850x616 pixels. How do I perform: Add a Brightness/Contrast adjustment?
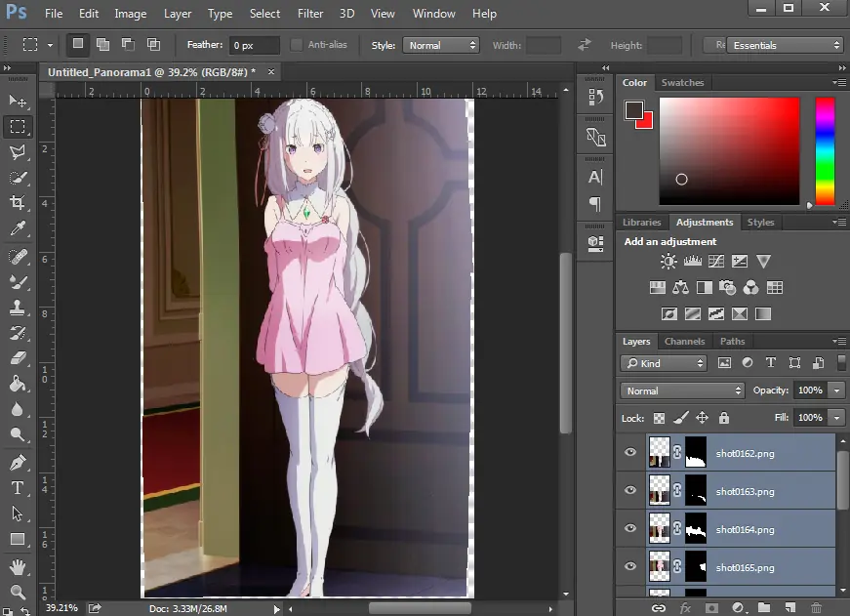[x=668, y=262]
